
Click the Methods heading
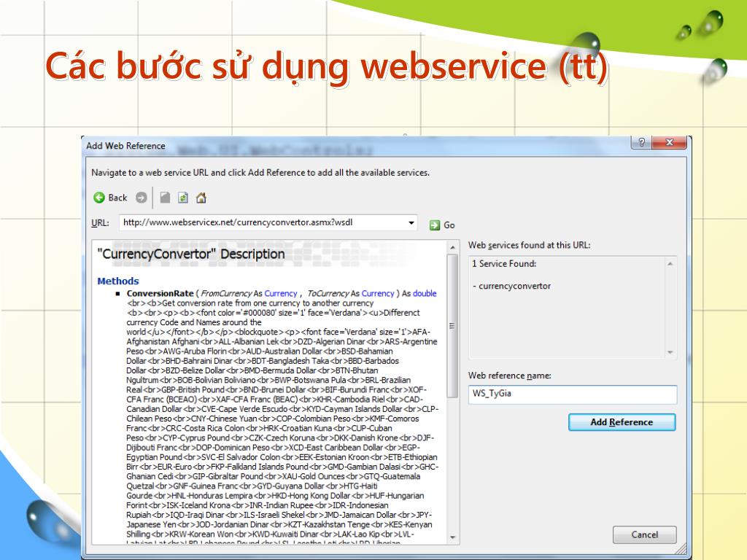tap(118, 281)
